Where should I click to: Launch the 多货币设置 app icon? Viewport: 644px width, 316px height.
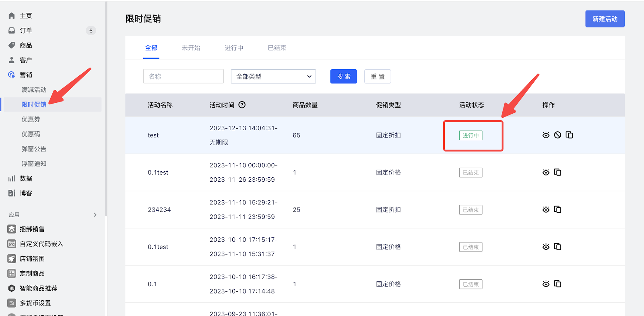[12, 303]
